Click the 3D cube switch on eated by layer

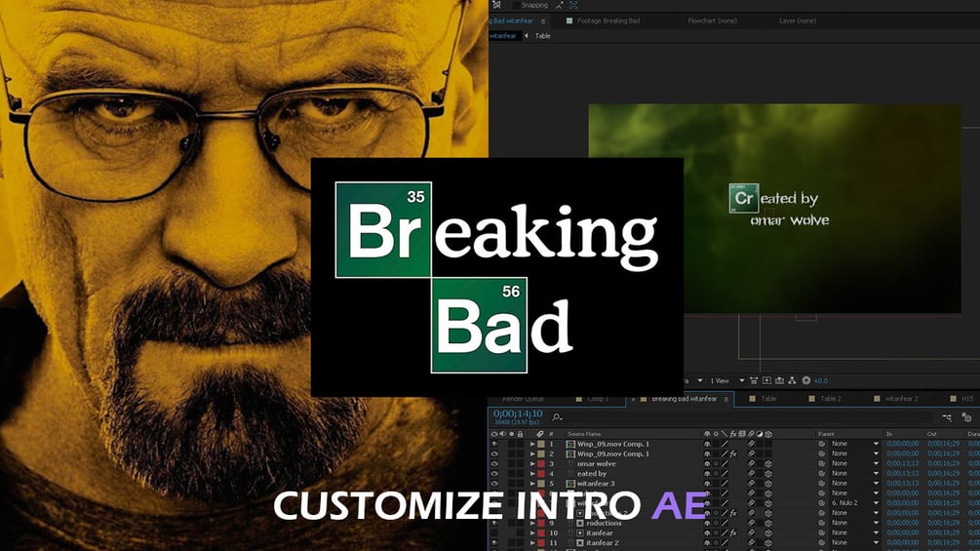[x=768, y=474]
